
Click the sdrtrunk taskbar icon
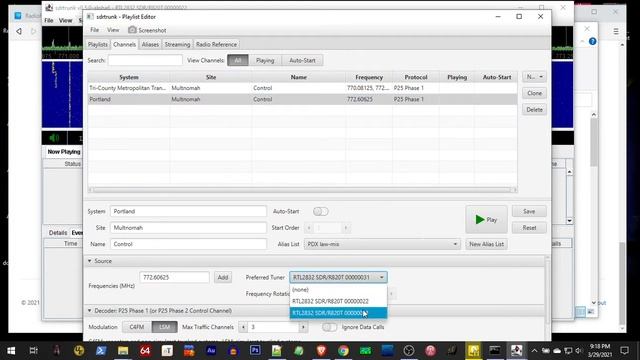click(516, 351)
